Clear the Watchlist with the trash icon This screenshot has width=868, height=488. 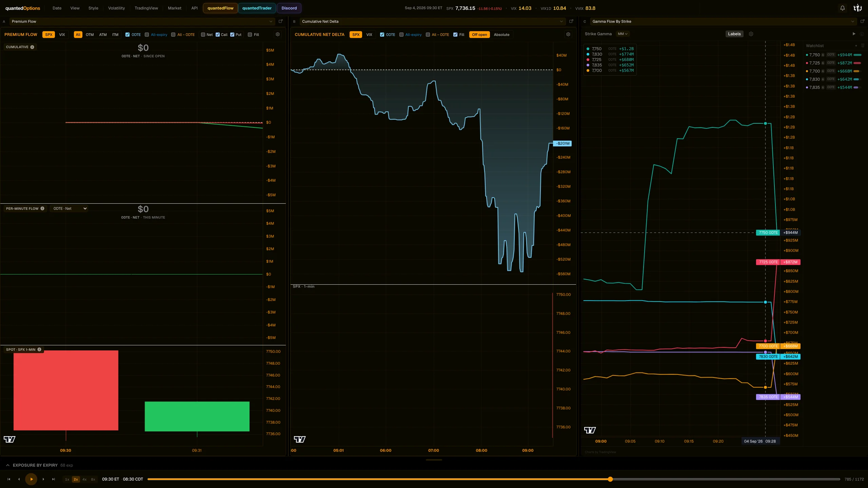point(863,46)
